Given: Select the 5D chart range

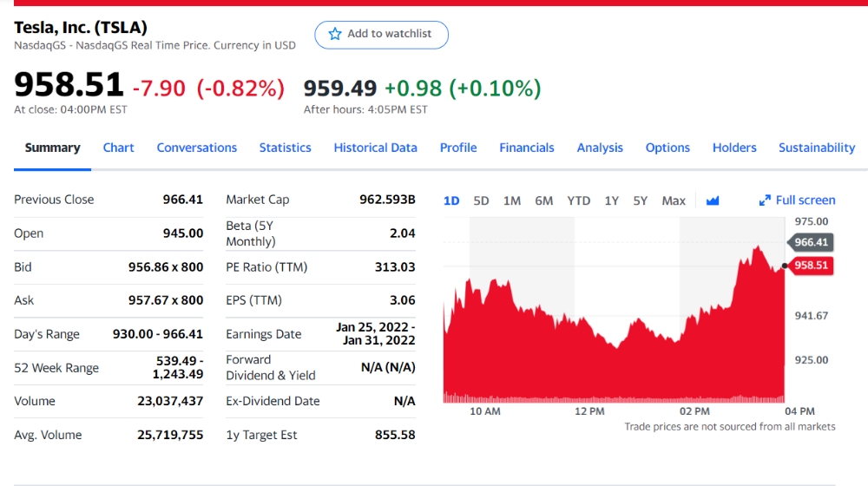Looking at the screenshot, I should click(x=481, y=200).
